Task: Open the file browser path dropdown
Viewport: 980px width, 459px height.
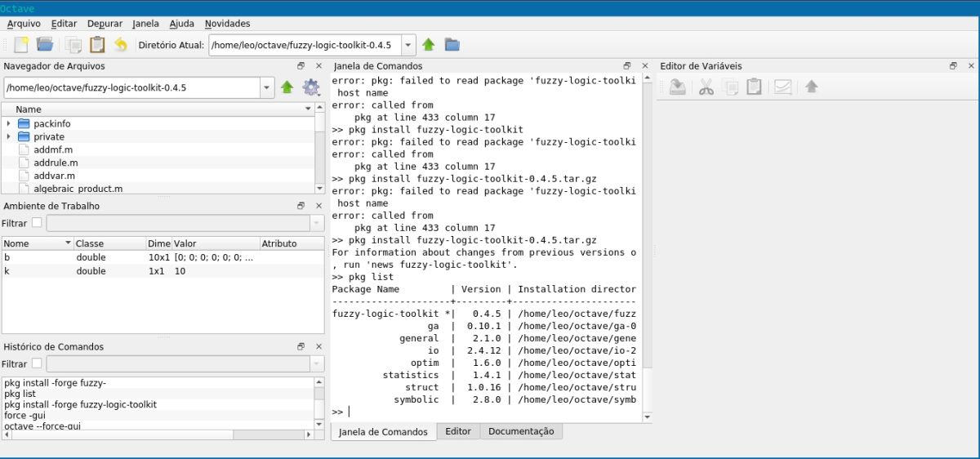Action: click(x=267, y=87)
